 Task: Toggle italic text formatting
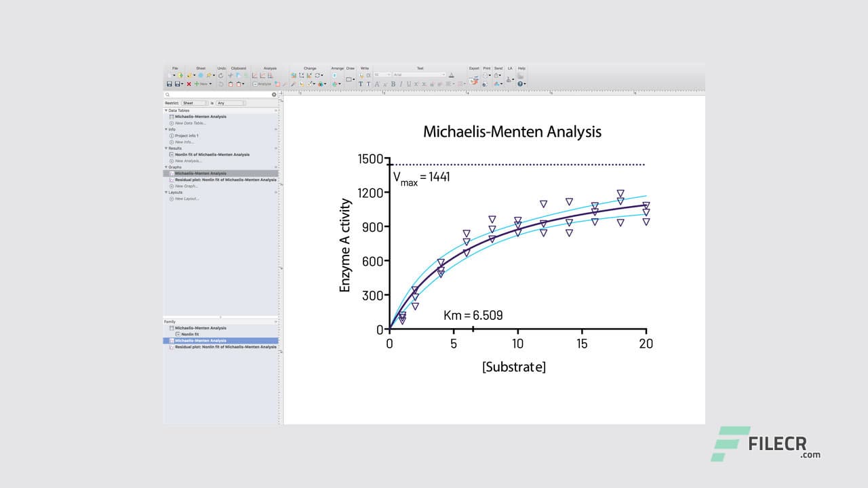[400, 83]
